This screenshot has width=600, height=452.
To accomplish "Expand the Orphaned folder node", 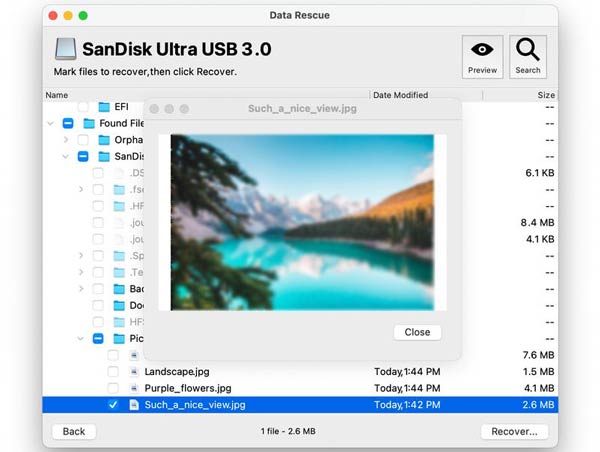I will click(66, 140).
